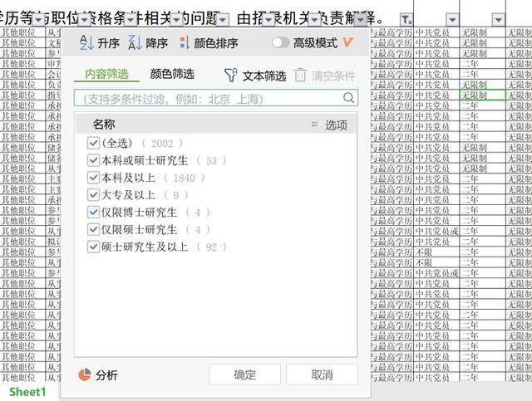
Task: Uncheck 仅限博士研究生 checkbox
Action: 93,213
